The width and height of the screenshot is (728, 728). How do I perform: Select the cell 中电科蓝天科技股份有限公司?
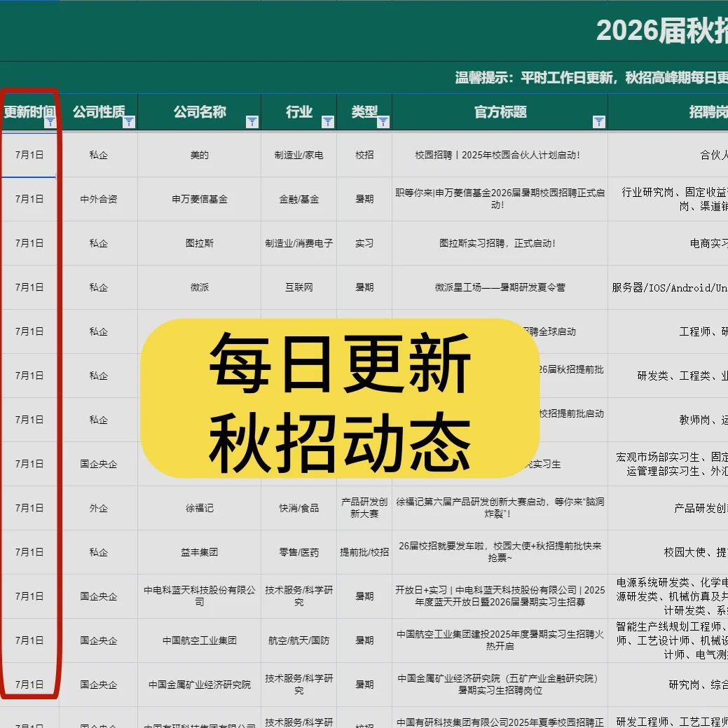(200, 596)
